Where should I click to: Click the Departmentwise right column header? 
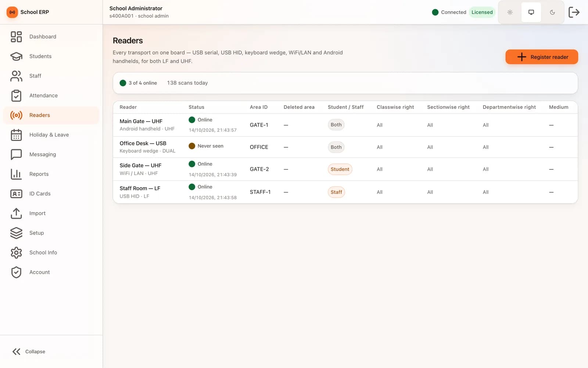(x=509, y=107)
